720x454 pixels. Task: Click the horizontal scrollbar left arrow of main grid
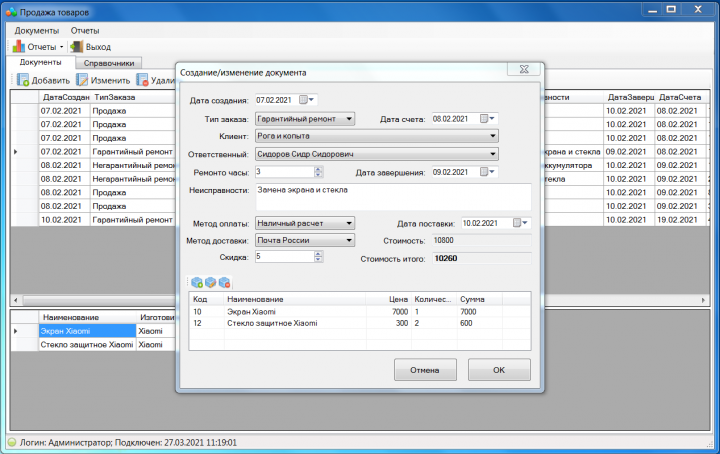[16, 300]
